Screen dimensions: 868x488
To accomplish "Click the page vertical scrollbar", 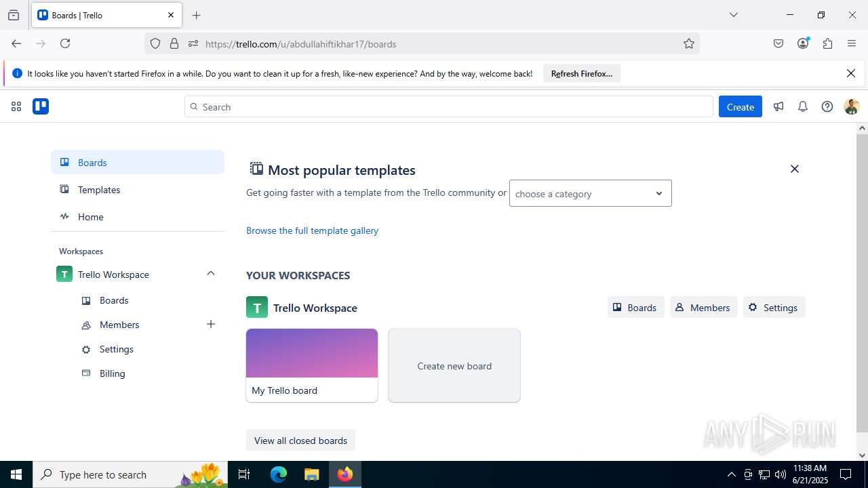I will click(863, 283).
